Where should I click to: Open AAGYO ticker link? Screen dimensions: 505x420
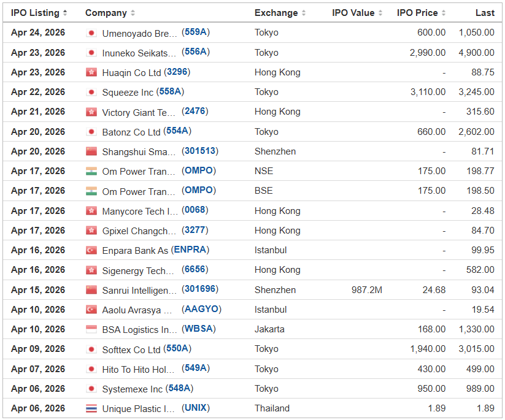(x=202, y=309)
